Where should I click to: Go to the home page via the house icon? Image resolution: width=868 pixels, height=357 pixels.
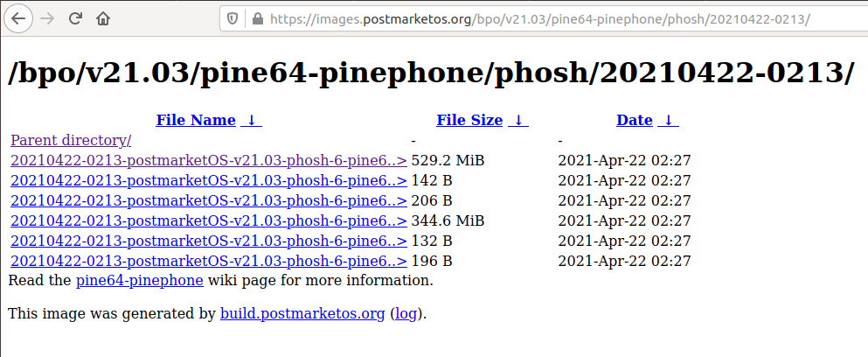click(x=102, y=18)
